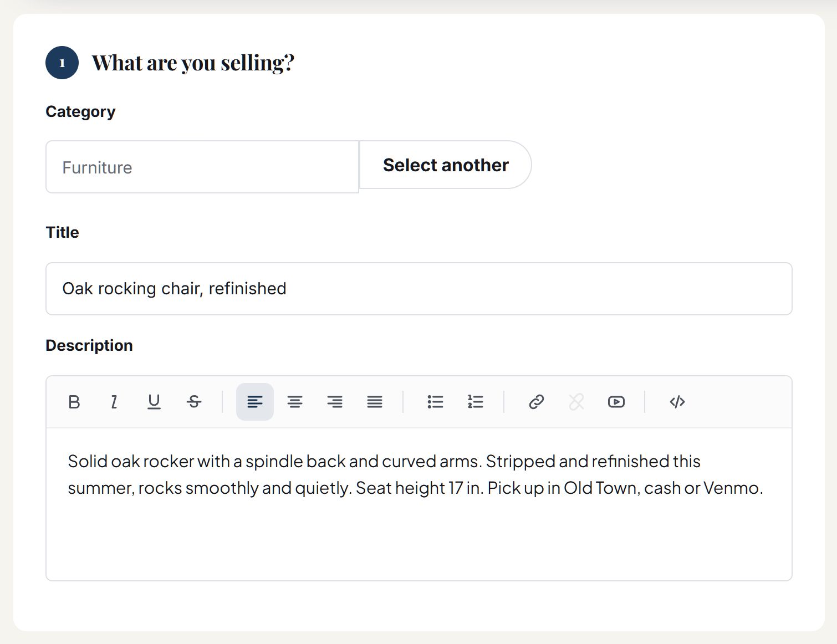Underline the description text
This screenshot has height=644, width=837.
tap(154, 402)
